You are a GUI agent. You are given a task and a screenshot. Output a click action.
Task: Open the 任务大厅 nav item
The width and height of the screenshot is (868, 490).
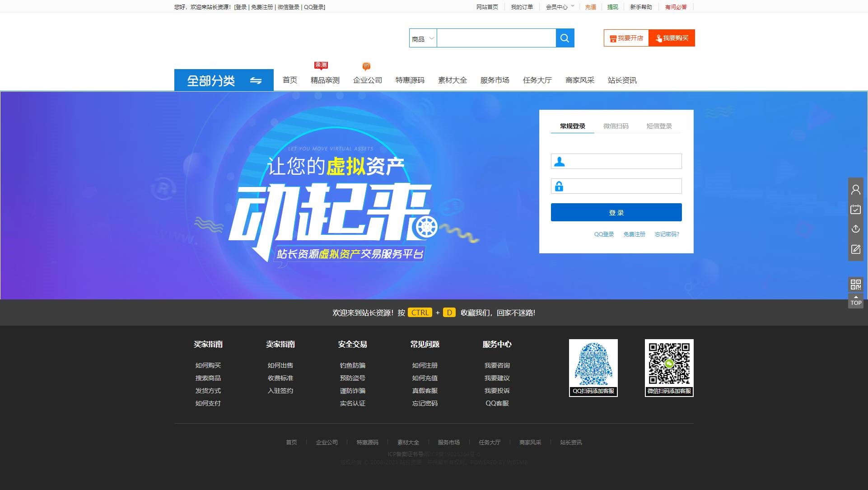[537, 80]
